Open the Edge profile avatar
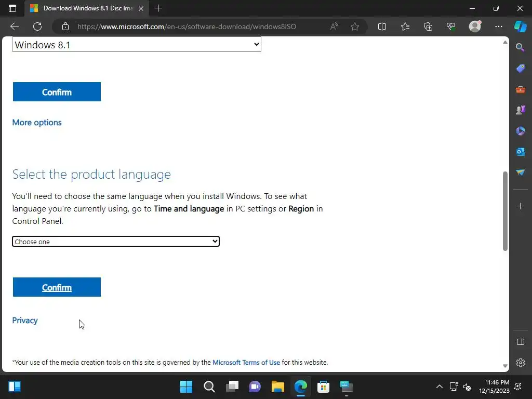 click(x=475, y=26)
